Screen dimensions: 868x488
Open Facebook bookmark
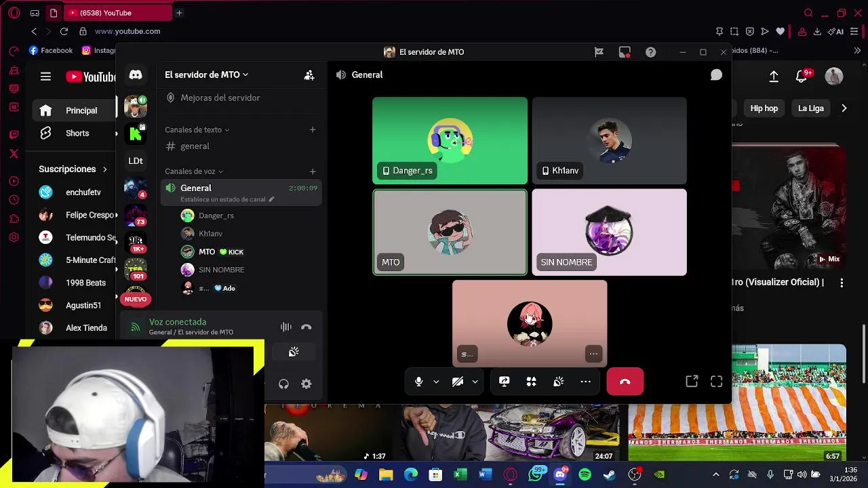[51, 50]
